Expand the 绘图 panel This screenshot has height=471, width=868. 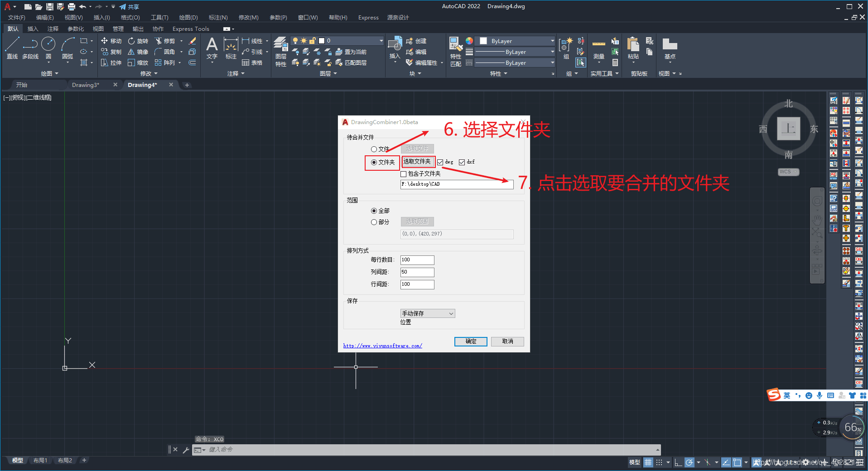click(50, 73)
